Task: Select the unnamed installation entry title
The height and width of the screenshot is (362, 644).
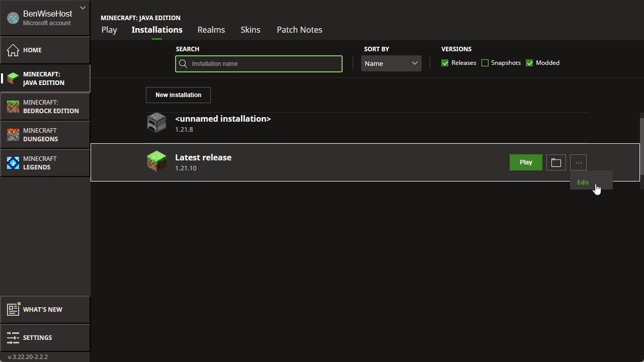Action: 223,119
